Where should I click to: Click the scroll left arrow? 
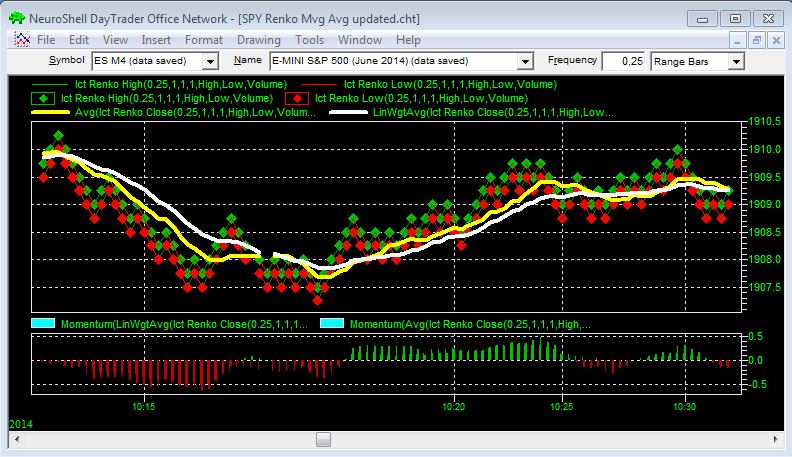pyautogui.click(x=17, y=439)
